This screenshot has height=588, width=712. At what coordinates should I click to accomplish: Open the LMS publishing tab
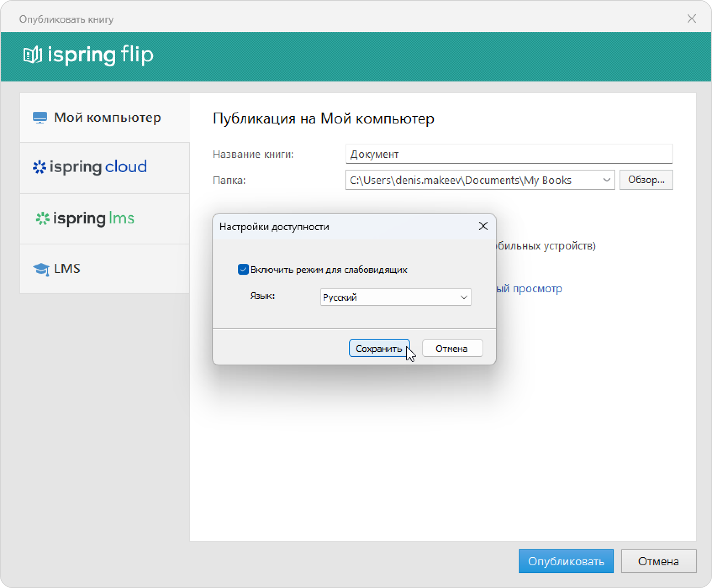tap(105, 269)
